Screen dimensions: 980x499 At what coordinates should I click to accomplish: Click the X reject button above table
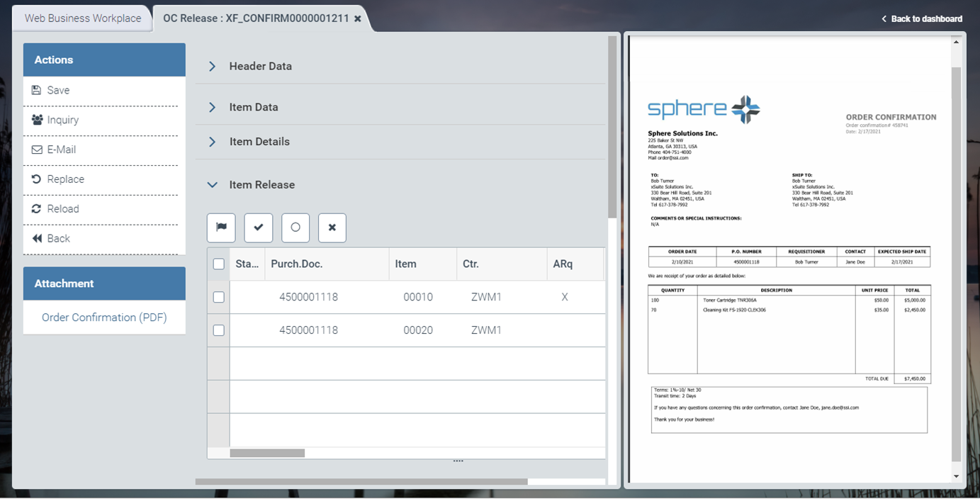pyautogui.click(x=332, y=228)
